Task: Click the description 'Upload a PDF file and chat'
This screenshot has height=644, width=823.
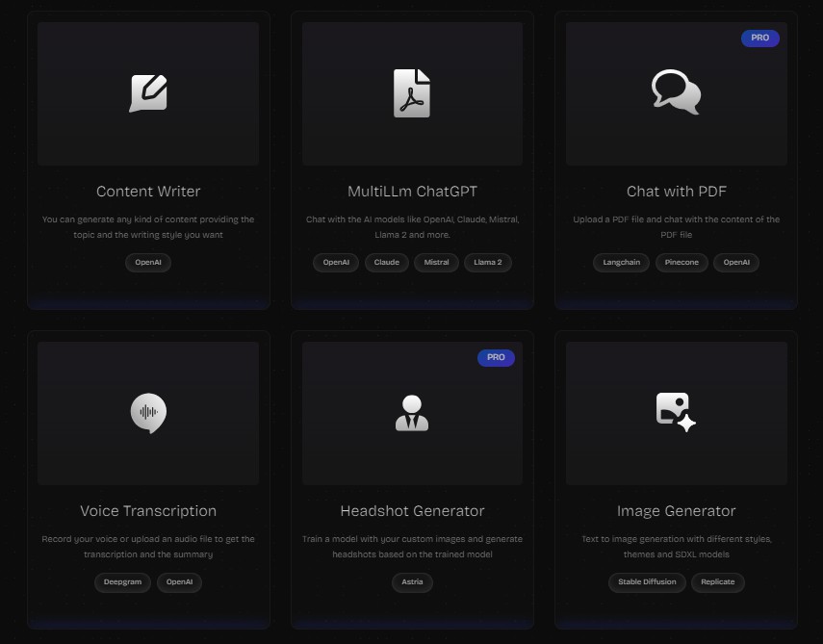Action: (677, 227)
